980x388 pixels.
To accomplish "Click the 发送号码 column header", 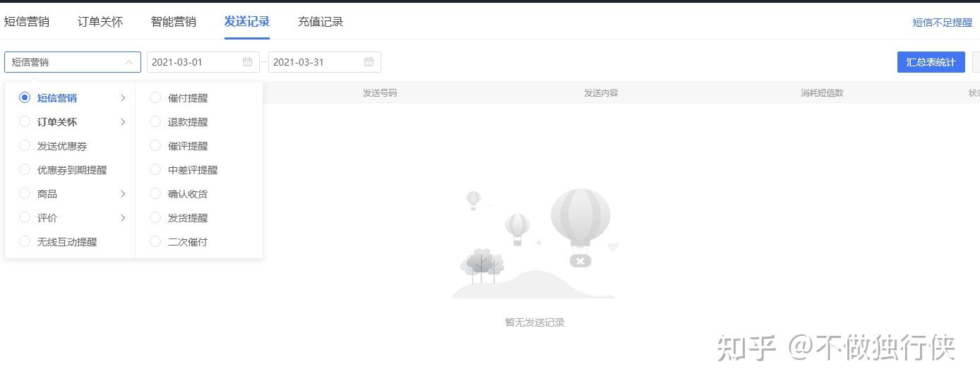I will pos(380,93).
